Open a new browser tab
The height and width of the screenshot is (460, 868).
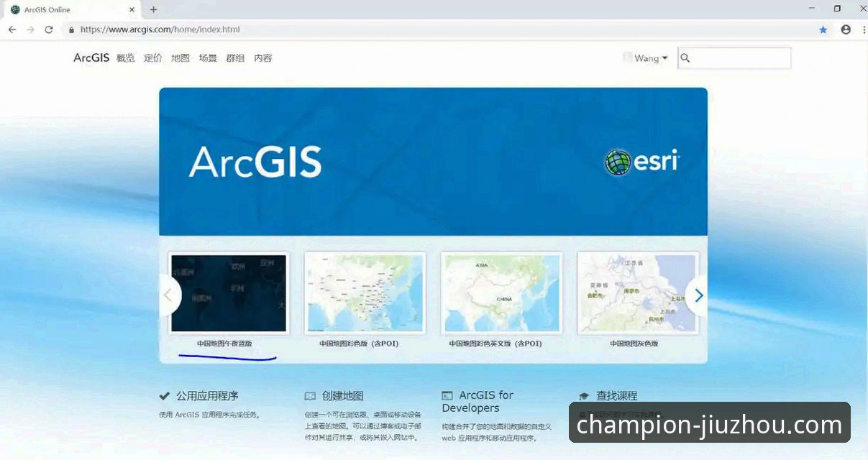tap(153, 9)
